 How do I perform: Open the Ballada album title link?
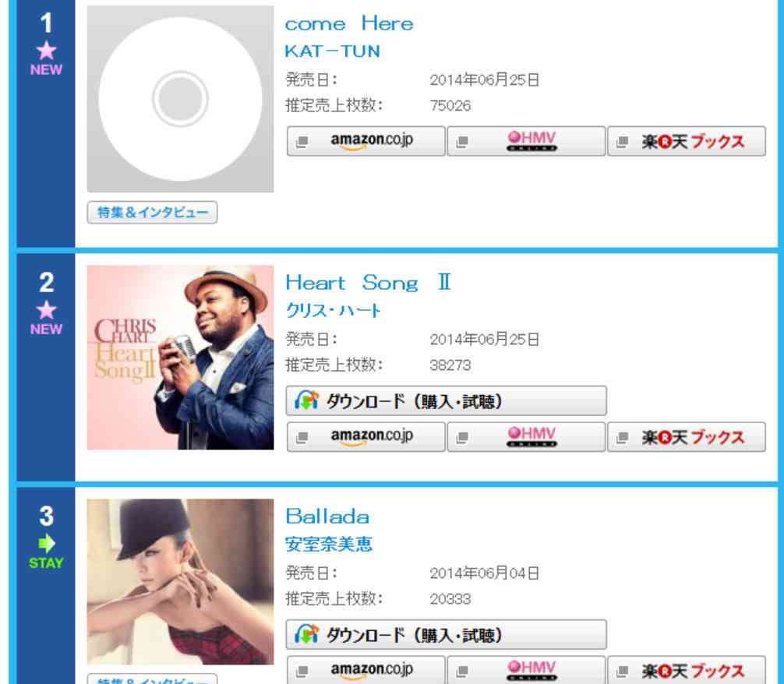327,517
